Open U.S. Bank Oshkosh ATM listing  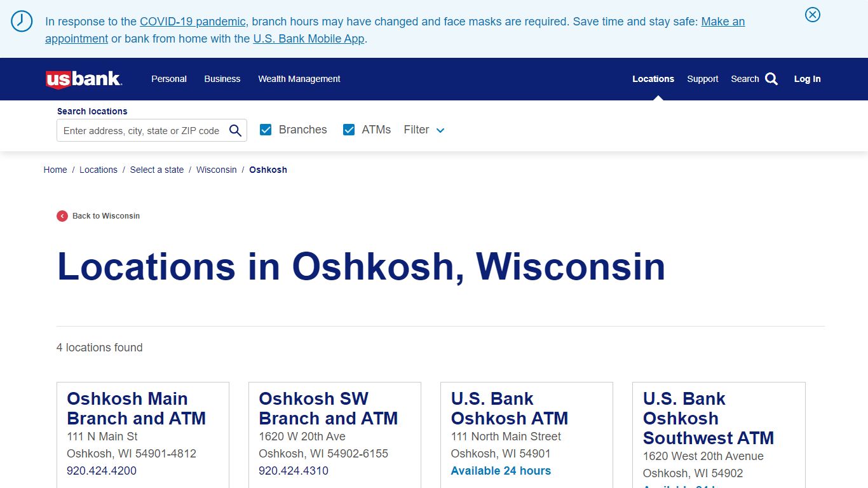click(510, 409)
